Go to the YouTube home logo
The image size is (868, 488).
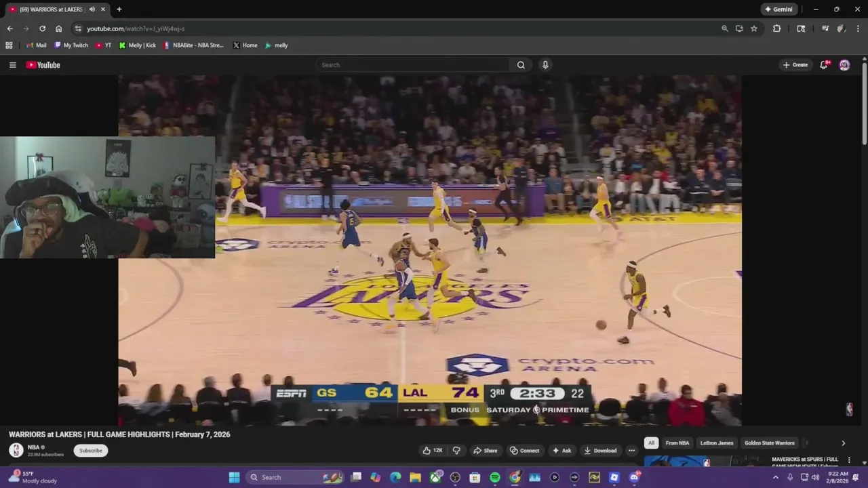click(x=43, y=65)
